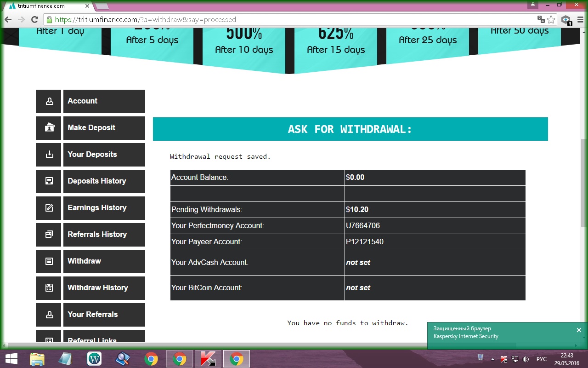The image size is (588, 368).
Task: Bookmark page with the star icon
Action: 551,20
